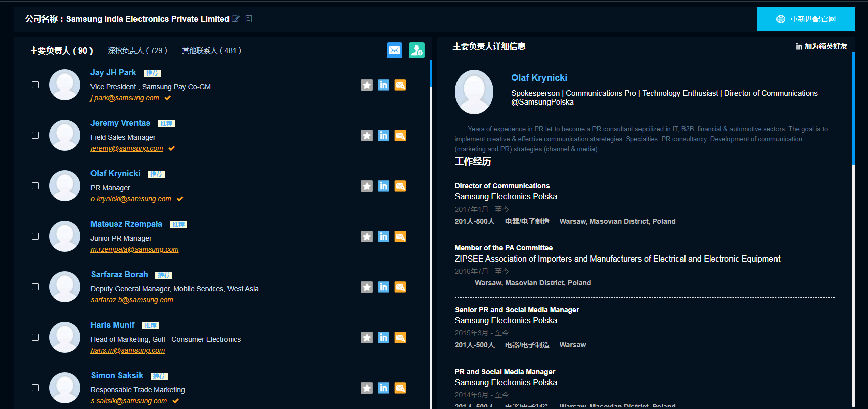This screenshot has width=868, height=409.
Task: Switch to 主要负责人 (90) tab
Action: click(61, 50)
